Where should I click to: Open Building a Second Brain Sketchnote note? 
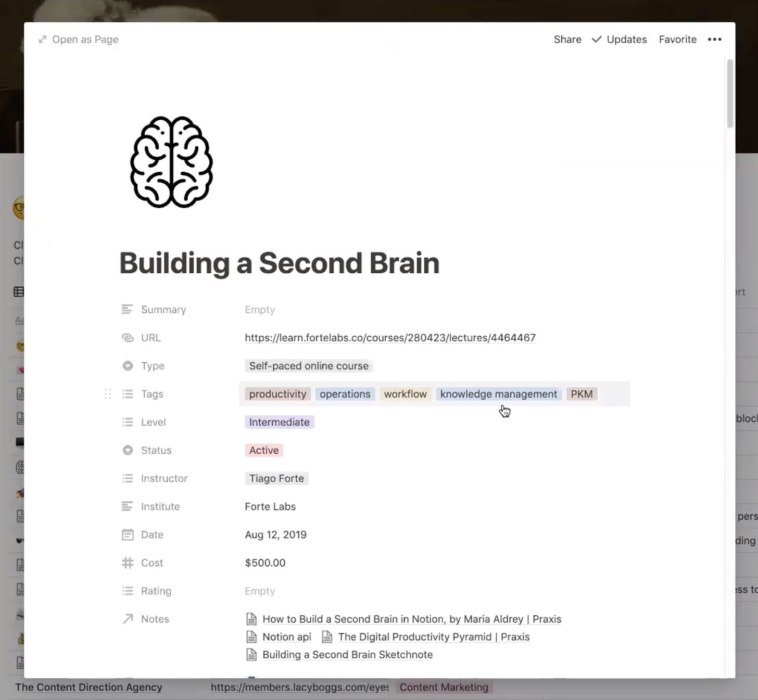(x=347, y=655)
